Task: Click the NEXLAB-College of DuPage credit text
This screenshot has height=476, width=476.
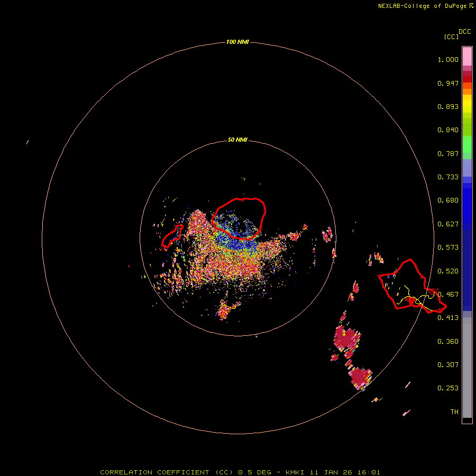Action: (x=422, y=6)
